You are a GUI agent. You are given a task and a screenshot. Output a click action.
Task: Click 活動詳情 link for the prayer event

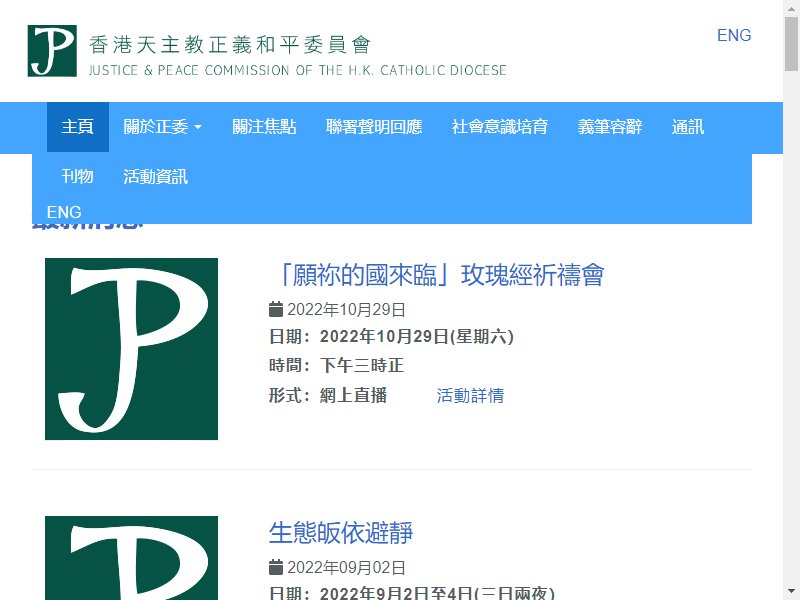pos(470,395)
